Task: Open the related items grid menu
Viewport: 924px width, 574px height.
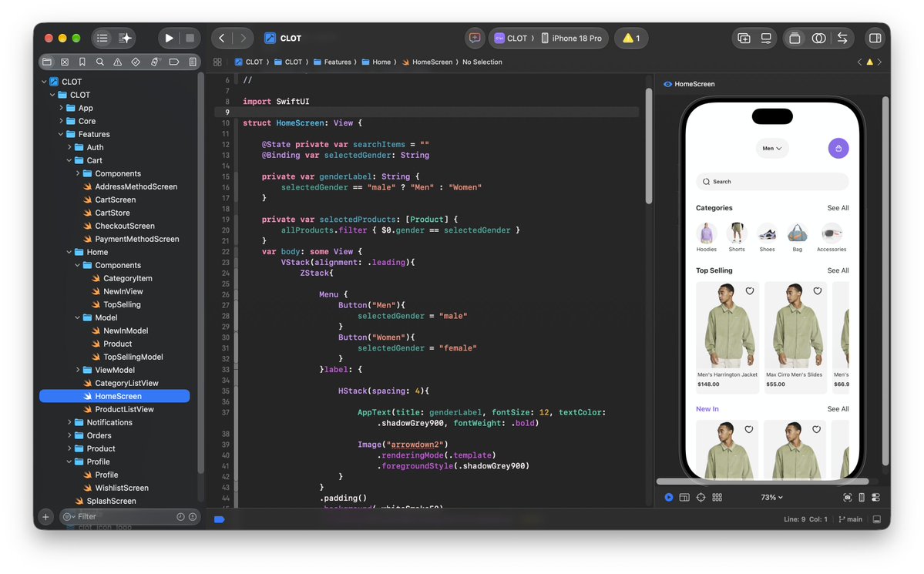Action: [217, 62]
